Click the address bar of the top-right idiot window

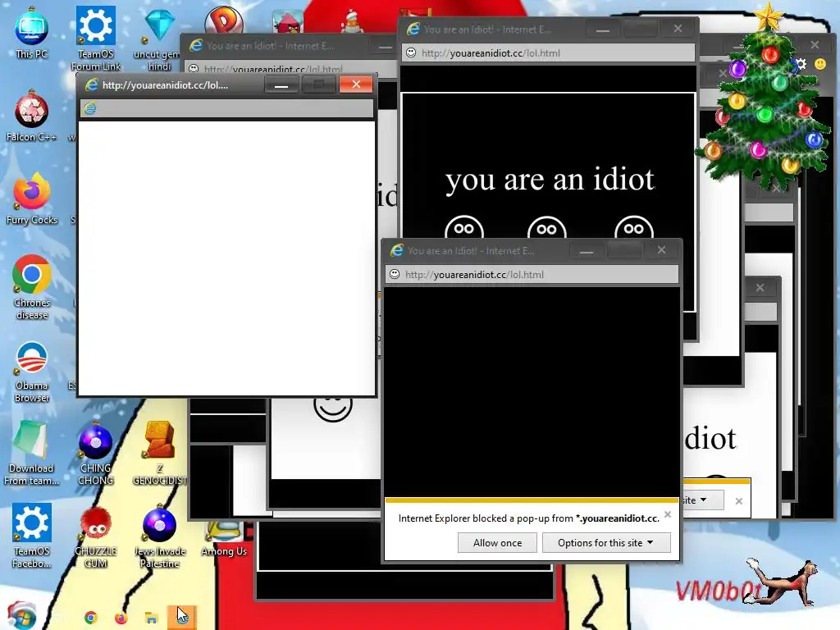pos(549,52)
